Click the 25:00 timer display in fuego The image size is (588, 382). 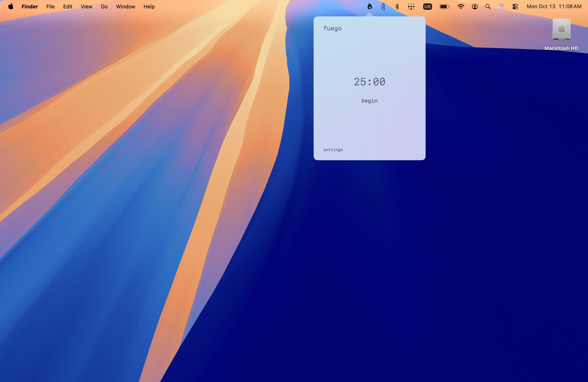pos(369,82)
